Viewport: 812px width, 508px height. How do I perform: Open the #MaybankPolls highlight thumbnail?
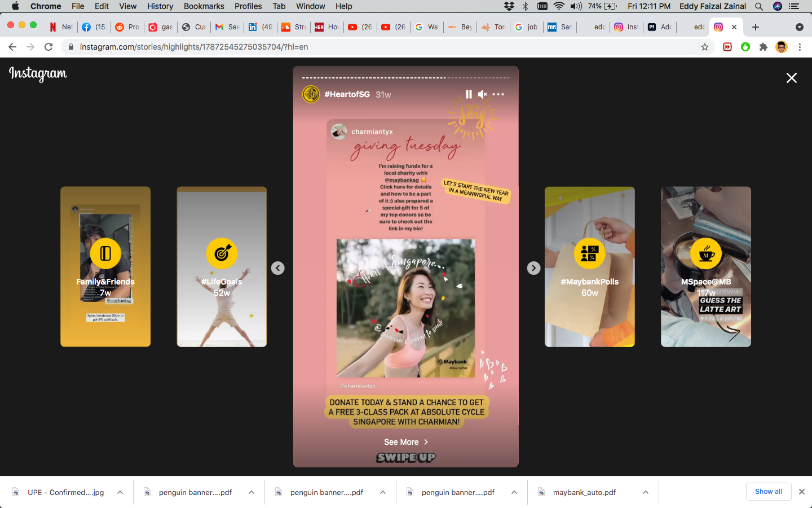point(590,266)
